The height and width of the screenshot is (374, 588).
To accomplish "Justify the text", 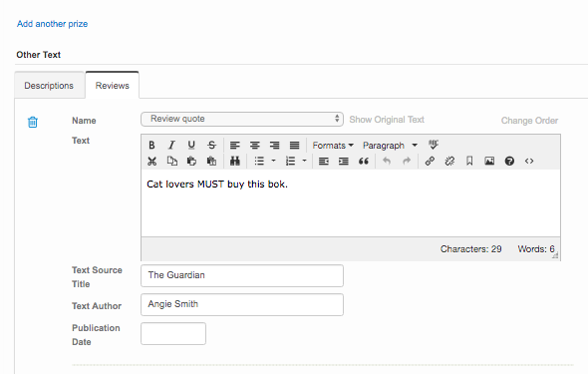I will coord(294,145).
